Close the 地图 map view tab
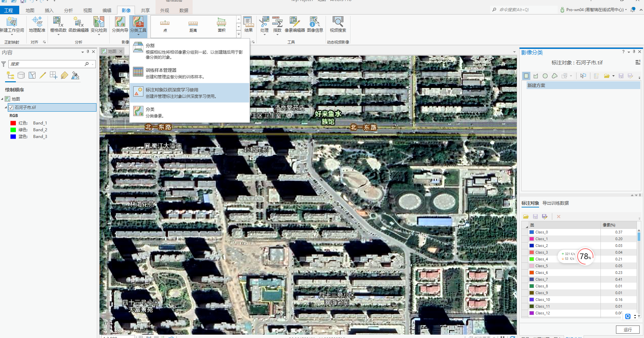This screenshot has height=338, width=644. point(121,51)
